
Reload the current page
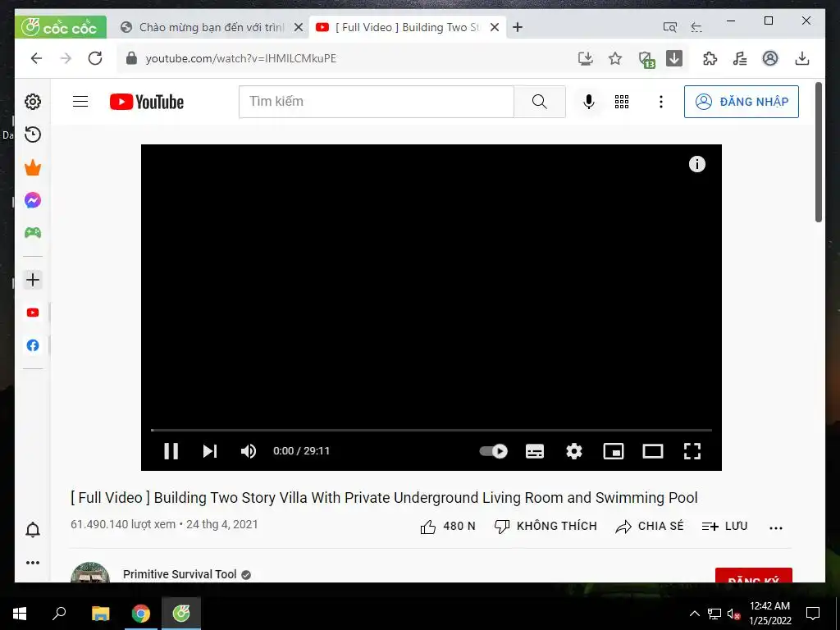(95, 58)
